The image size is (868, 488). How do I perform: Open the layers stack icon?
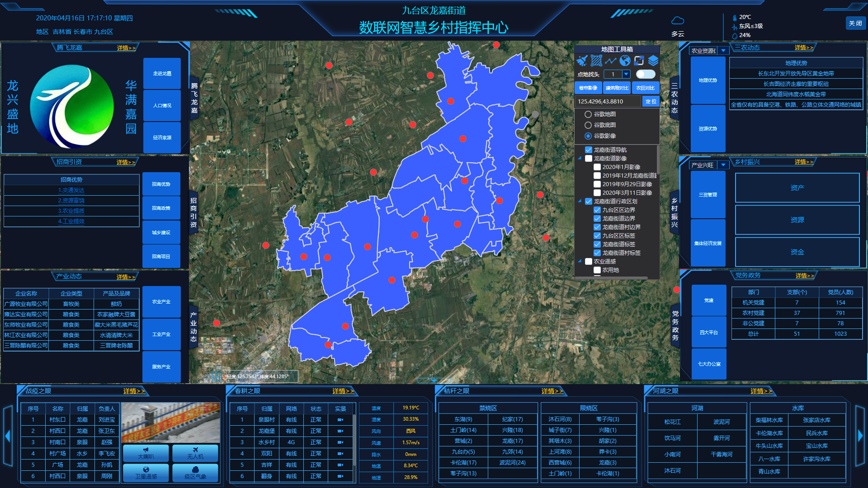click(x=653, y=61)
